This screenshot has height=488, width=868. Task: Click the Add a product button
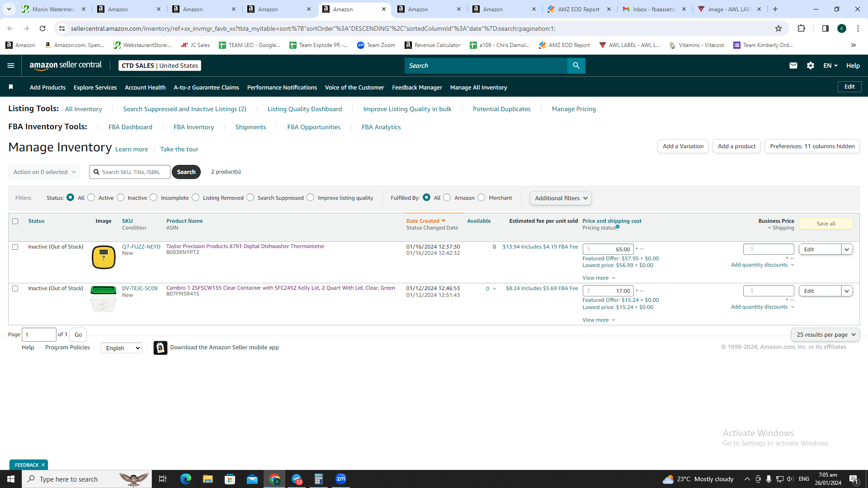pos(736,146)
